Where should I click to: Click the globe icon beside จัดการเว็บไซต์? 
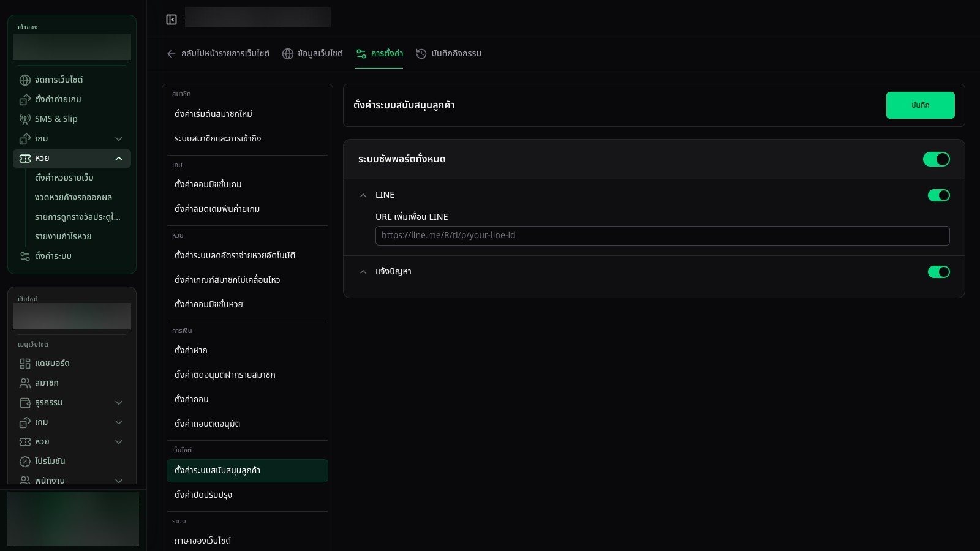(25, 80)
